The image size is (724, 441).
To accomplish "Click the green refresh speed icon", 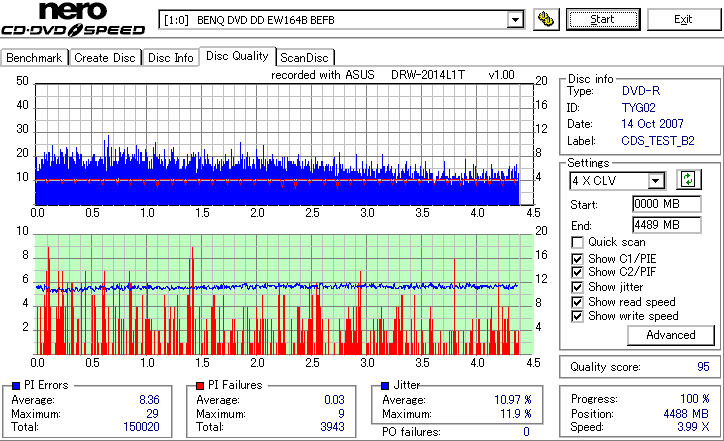I will [688, 180].
